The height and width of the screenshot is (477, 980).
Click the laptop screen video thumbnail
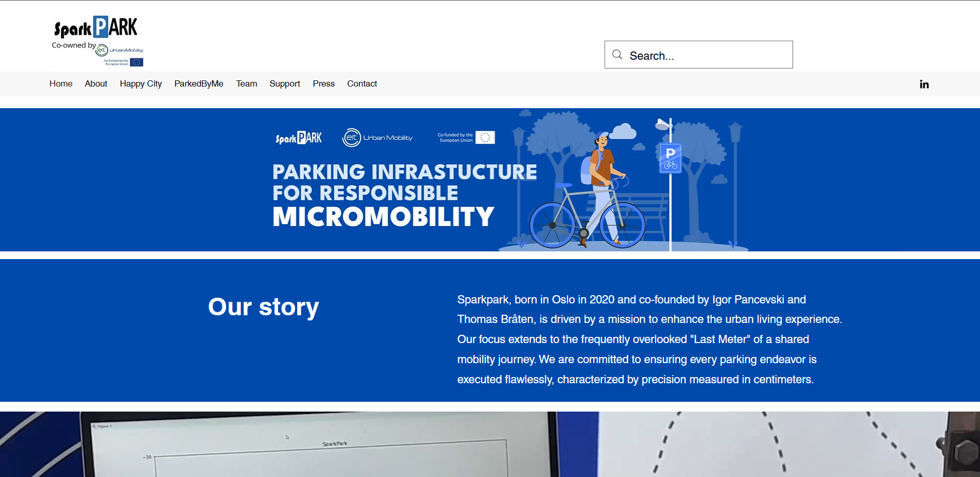click(319, 448)
